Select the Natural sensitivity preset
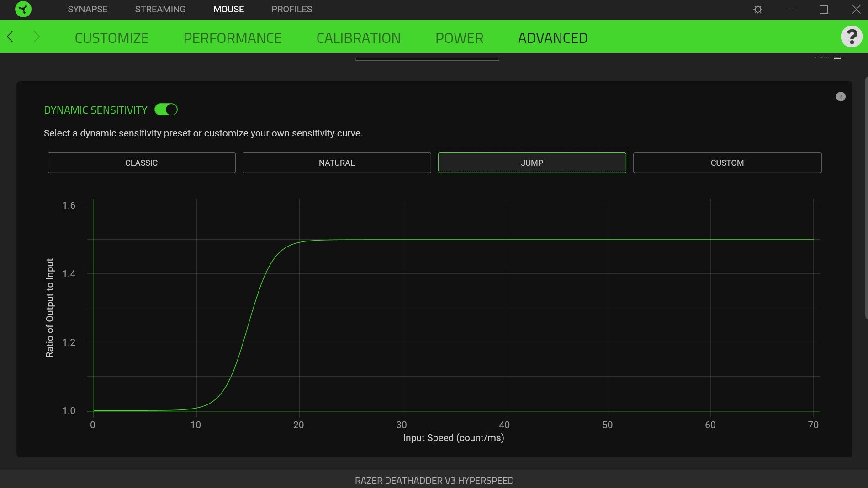 coord(336,163)
